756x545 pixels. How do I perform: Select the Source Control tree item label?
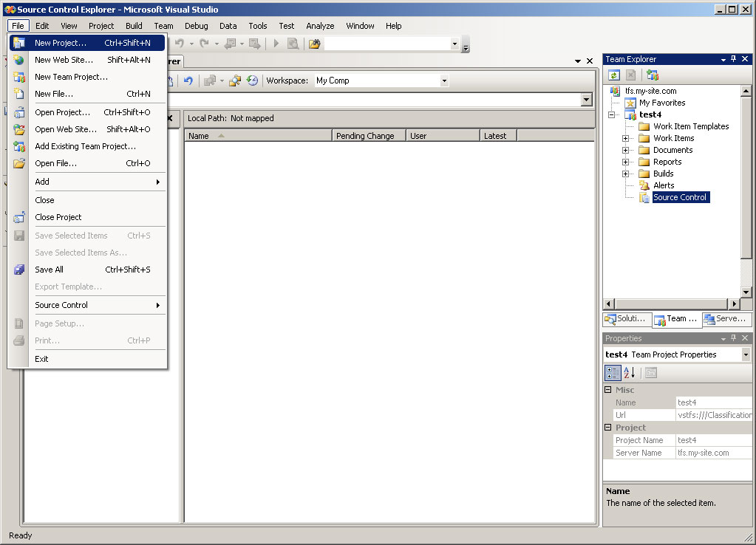point(681,197)
